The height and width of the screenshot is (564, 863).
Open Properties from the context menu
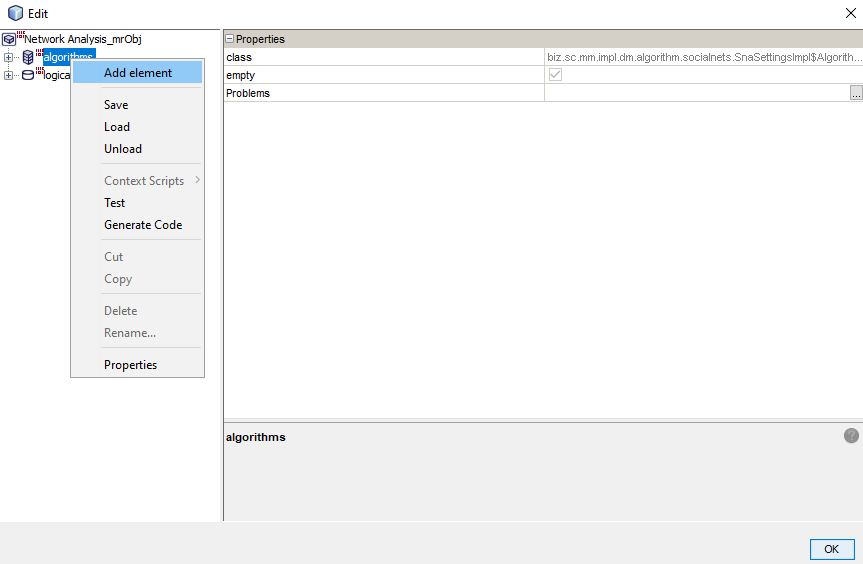pos(130,365)
